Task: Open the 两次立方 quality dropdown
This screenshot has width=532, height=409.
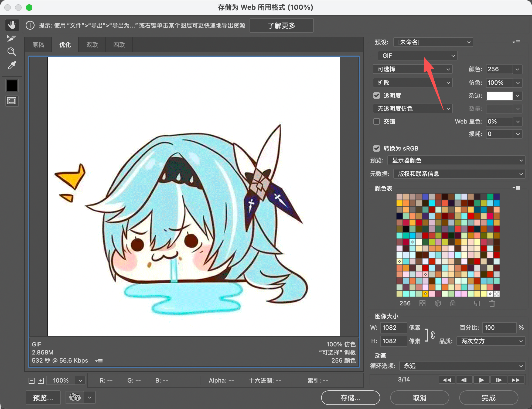Action: [491, 341]
